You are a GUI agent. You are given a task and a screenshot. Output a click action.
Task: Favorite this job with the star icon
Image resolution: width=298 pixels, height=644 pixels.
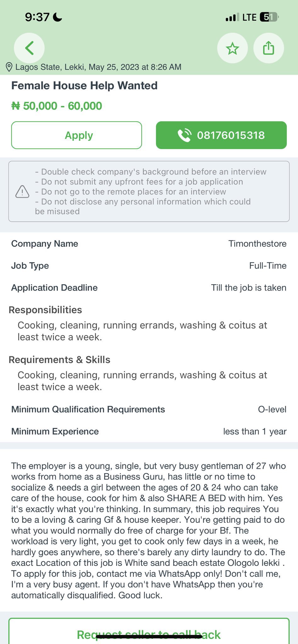point(232,48)
